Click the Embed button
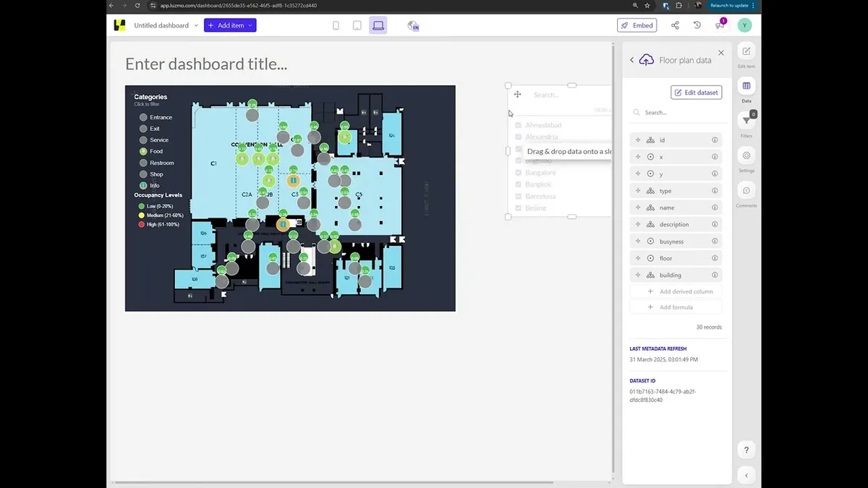The image size is (868, 488). (637, 25)
